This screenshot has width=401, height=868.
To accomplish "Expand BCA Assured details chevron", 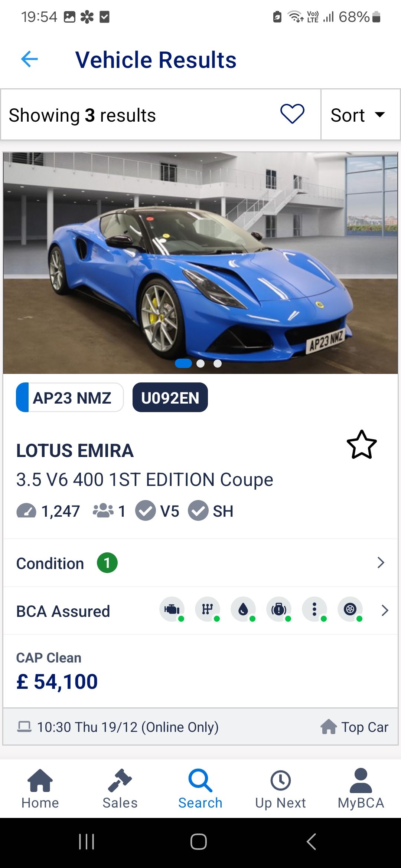I will coord(385,610).
